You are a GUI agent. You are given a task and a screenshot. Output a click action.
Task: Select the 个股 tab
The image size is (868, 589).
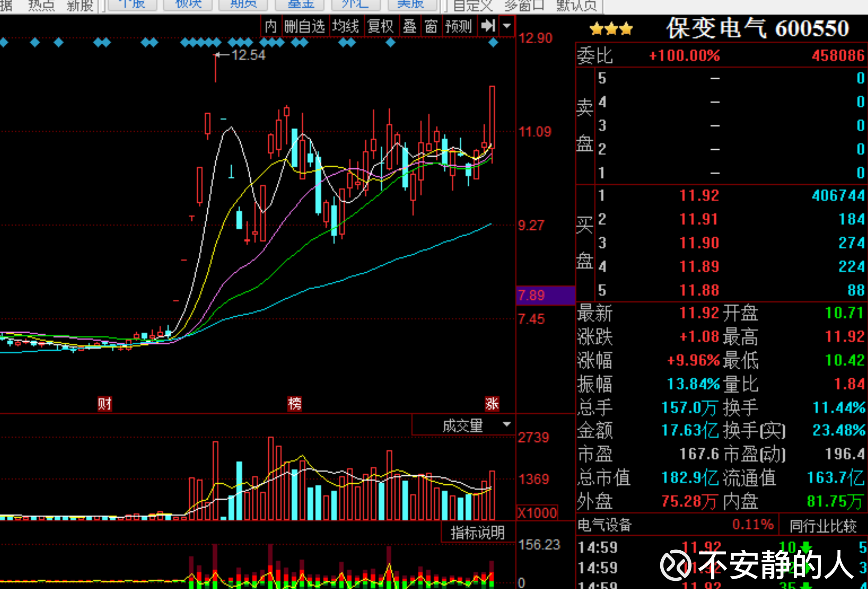click(x=132, y=5)
